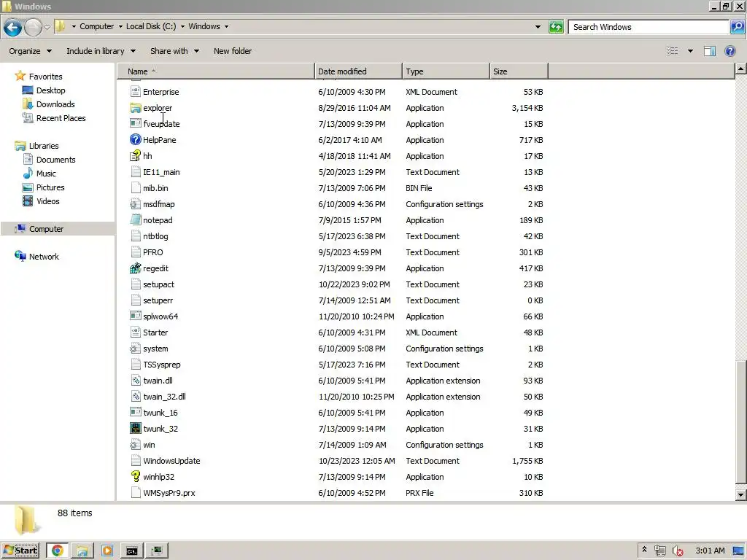This screenshot has height=560, width=747.
Task: Show hidden tray icons arrow
Action: pos(645,550)
